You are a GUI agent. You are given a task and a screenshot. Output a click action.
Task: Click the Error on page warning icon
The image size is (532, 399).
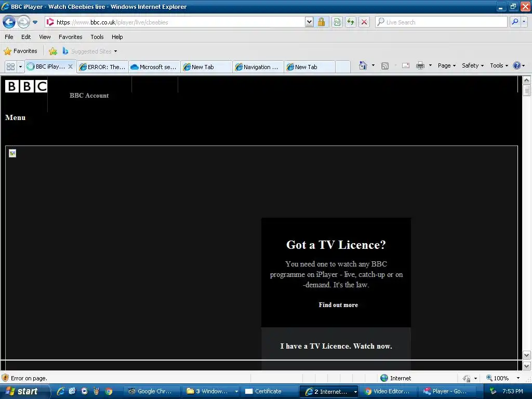(x=5, y=378)
